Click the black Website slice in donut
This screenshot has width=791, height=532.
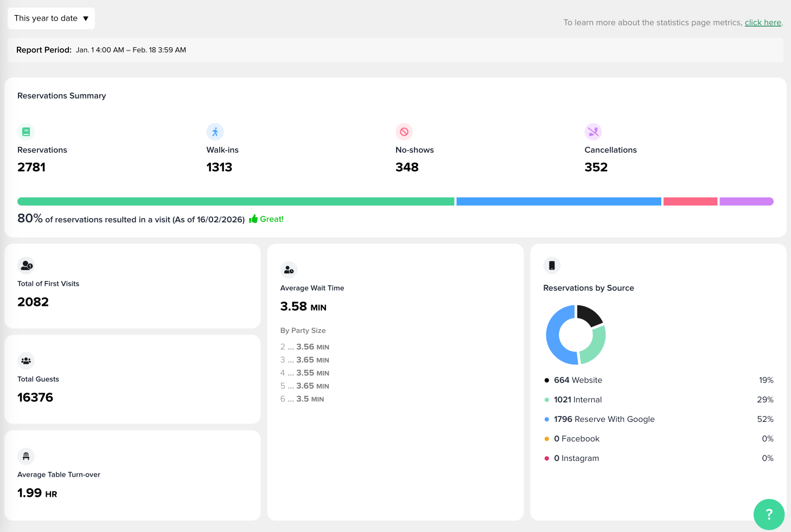point(590,315)
